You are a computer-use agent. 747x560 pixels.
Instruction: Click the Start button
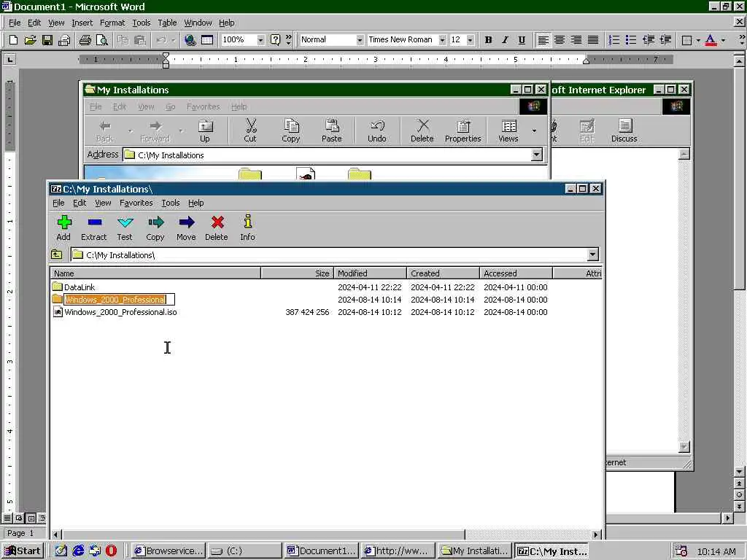pyautogui.click(x=23, y=551)
